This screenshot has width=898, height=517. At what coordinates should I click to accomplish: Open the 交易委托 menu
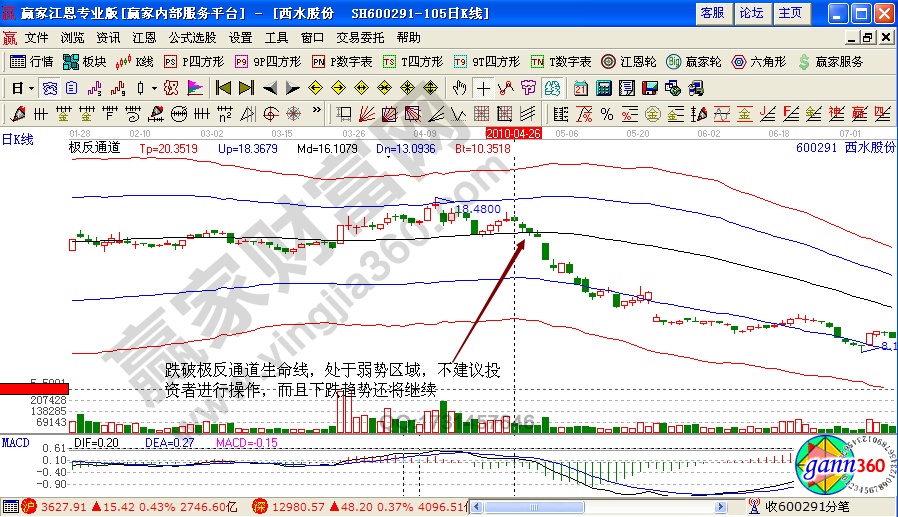point(360,37)
